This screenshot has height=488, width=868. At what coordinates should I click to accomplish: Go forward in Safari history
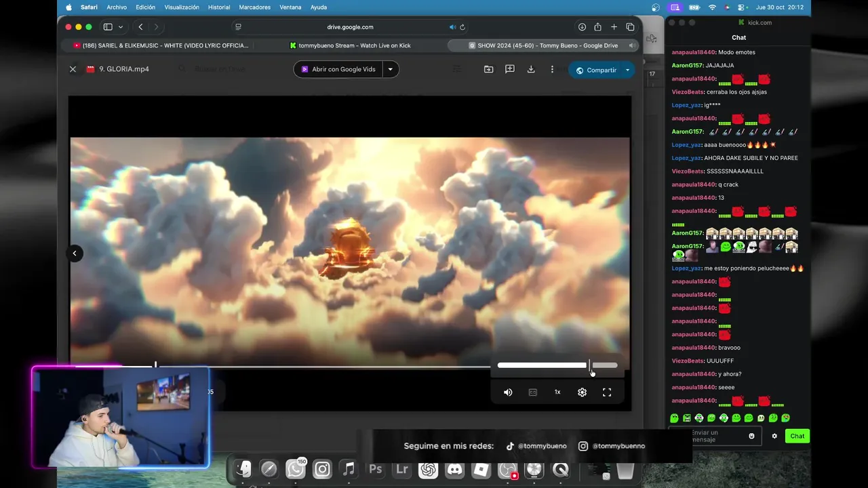(x=156, y=27)
